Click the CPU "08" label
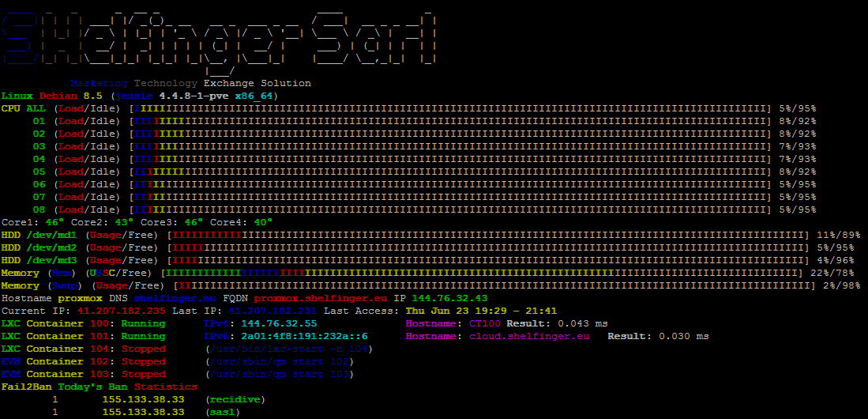The height and width of the screenshot is (419, 868). tap(39, 210)
